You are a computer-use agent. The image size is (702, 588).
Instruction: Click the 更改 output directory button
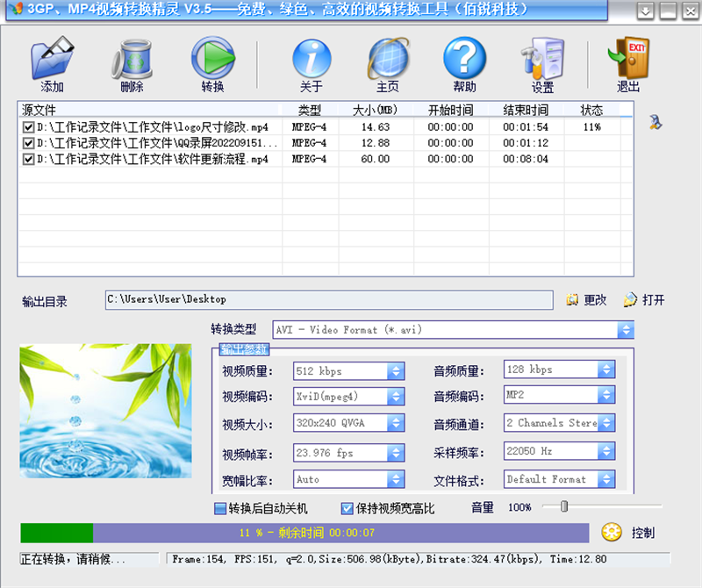tap(586, 300)
